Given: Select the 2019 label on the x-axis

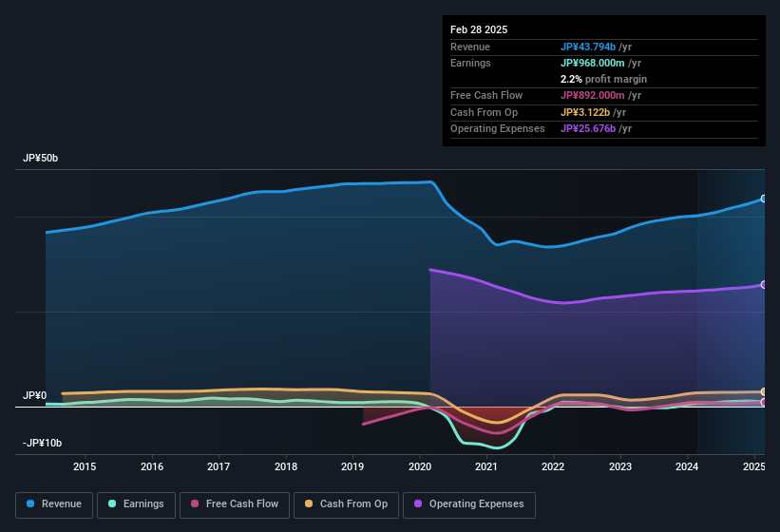Looking at the screenshot, I should pyautogui.click(x=352, y=466).
